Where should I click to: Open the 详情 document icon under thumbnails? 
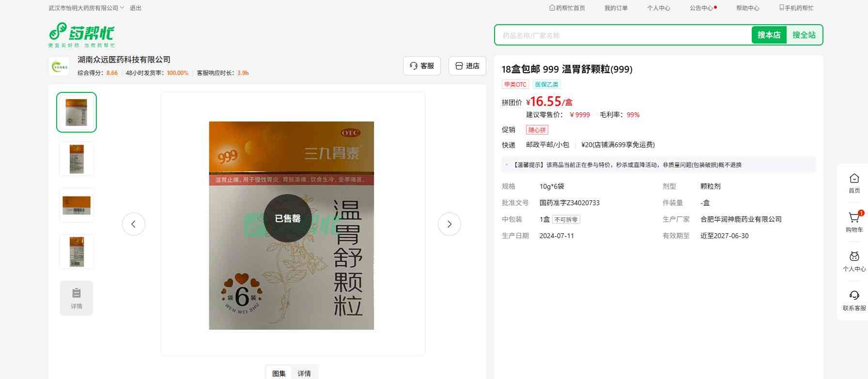(77, 298)
